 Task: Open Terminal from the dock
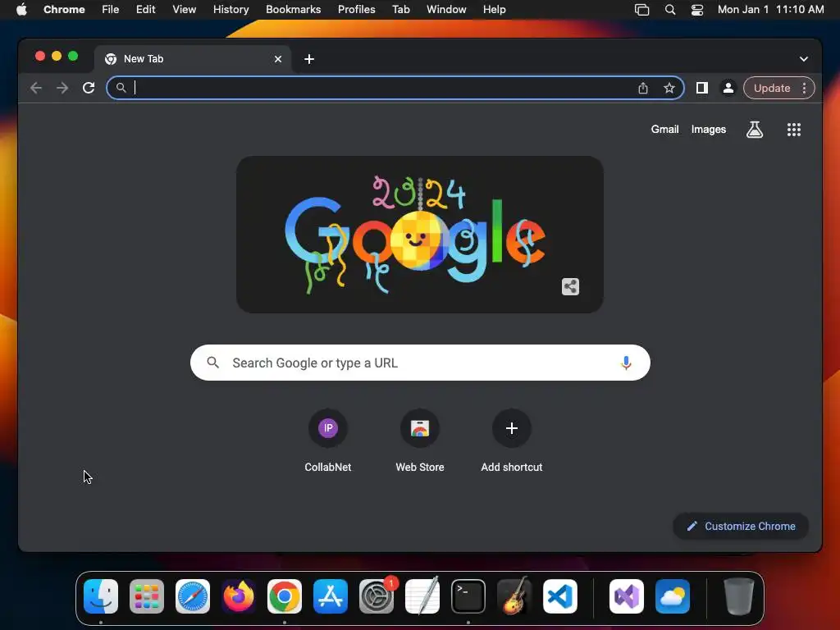[x=468, y=596]
